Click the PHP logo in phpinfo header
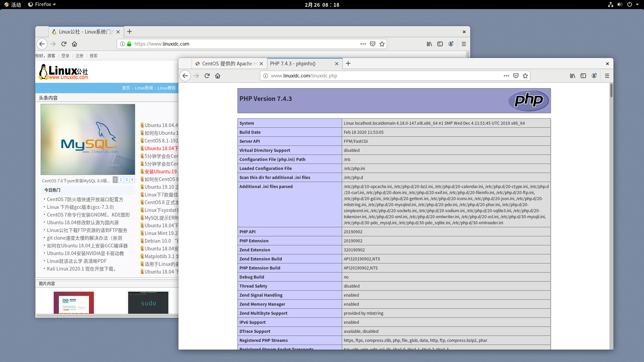Image resolution: width=644 pixels, height=362 pixels. pyautogui.click(x=528, y=100)
